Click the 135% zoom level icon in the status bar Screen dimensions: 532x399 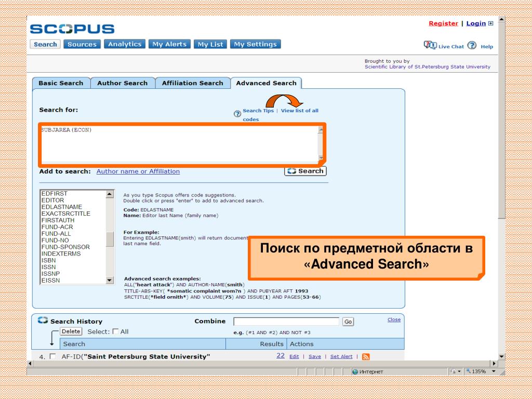click(x=469, y=371)
